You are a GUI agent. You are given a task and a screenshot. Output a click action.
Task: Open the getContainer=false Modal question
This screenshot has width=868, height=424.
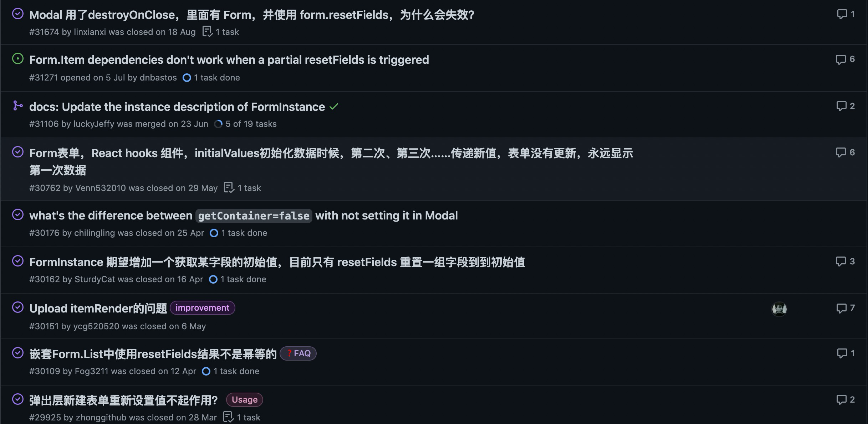click(x=244, y=216)
